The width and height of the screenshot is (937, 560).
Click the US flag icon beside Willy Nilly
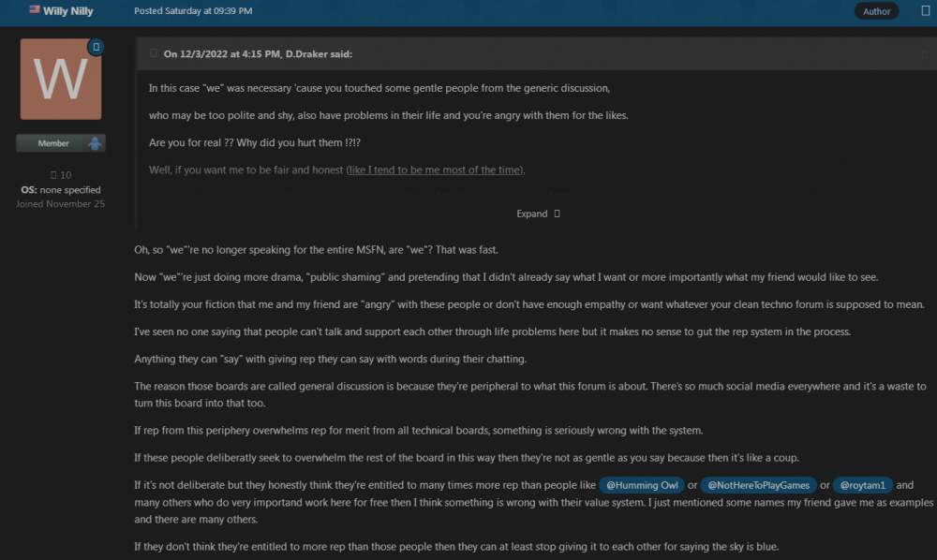click(35, 10)
